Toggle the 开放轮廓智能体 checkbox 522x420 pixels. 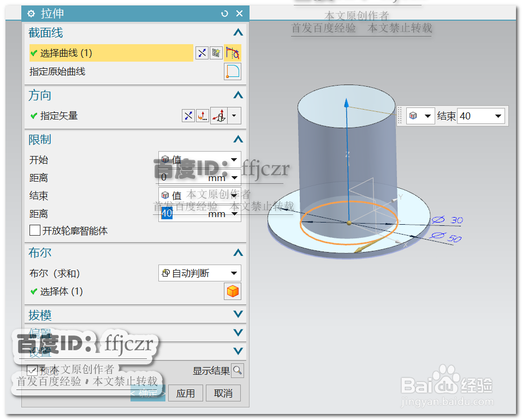[x=34, y=230]
